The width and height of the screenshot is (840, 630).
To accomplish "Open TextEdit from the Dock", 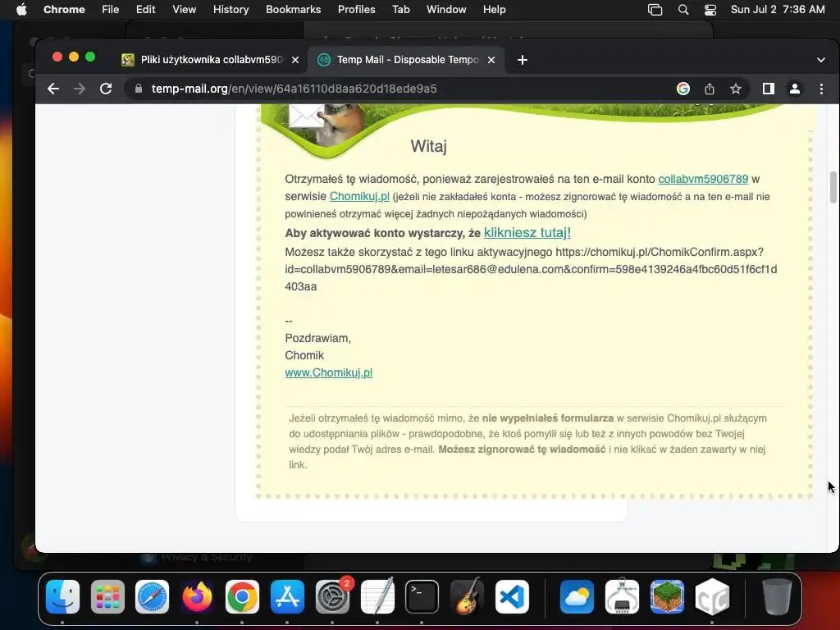I will [x=377, y=597].
